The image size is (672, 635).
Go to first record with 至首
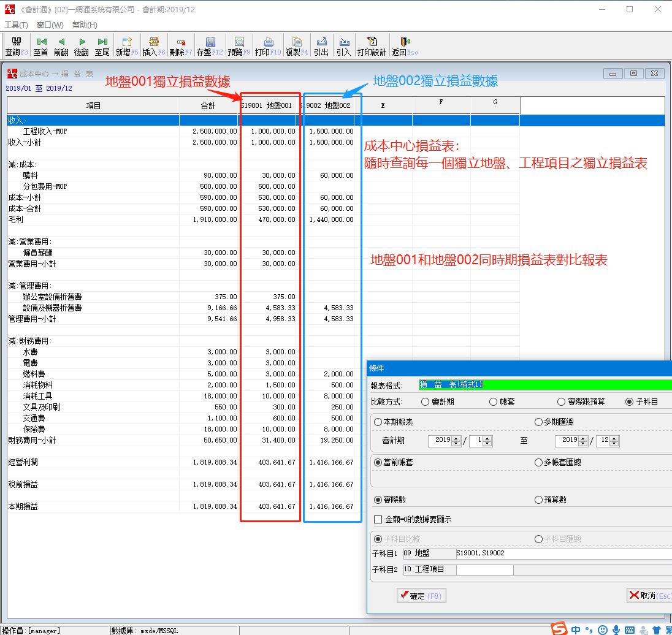click(41, 47)
